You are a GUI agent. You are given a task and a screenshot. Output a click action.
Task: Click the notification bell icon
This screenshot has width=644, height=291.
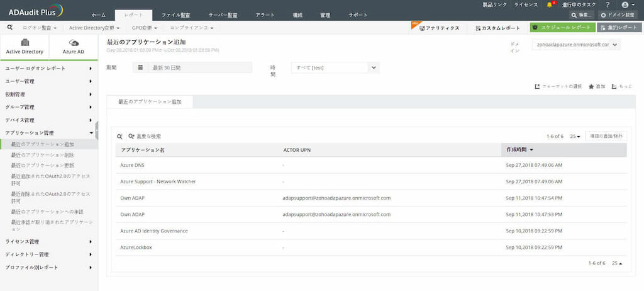[x=550, y=4]
